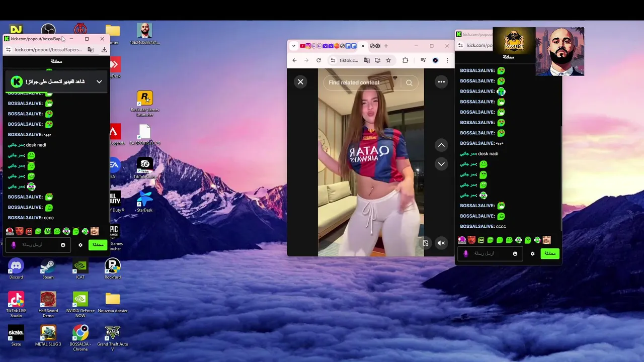
Task: Open the Skate desktop shortcut
Action: click(x=16, y=336)
